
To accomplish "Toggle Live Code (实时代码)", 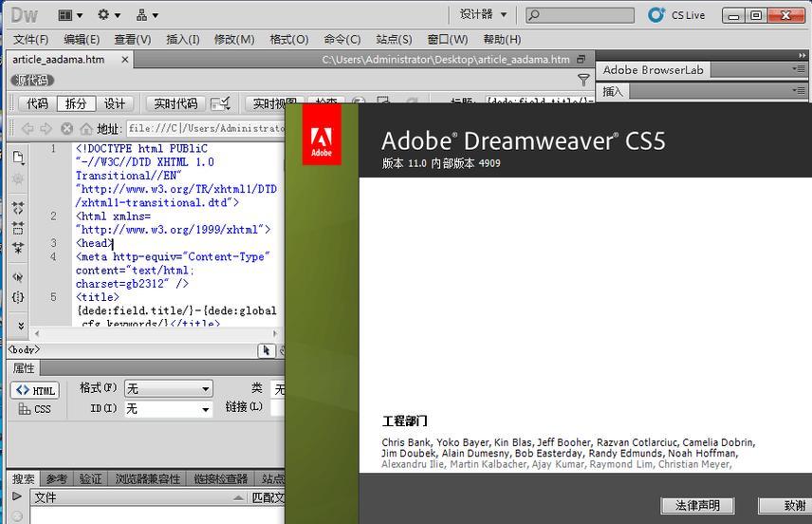I will pyautogui.click(x=175, y=103).
